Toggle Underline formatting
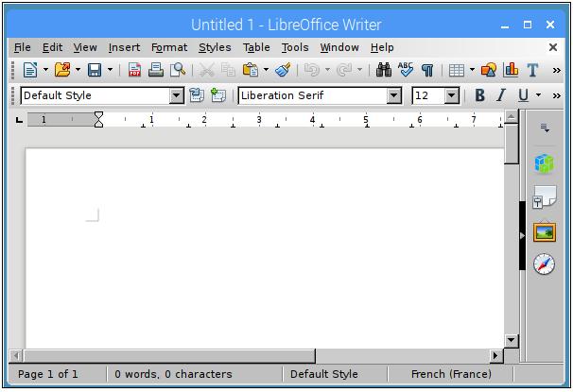The image size is (573, 392). (523, 95)
